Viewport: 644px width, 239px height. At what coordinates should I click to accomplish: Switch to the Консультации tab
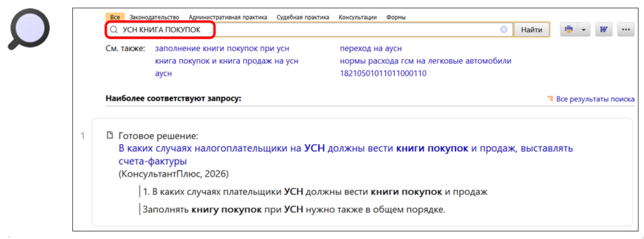[358, 17]
